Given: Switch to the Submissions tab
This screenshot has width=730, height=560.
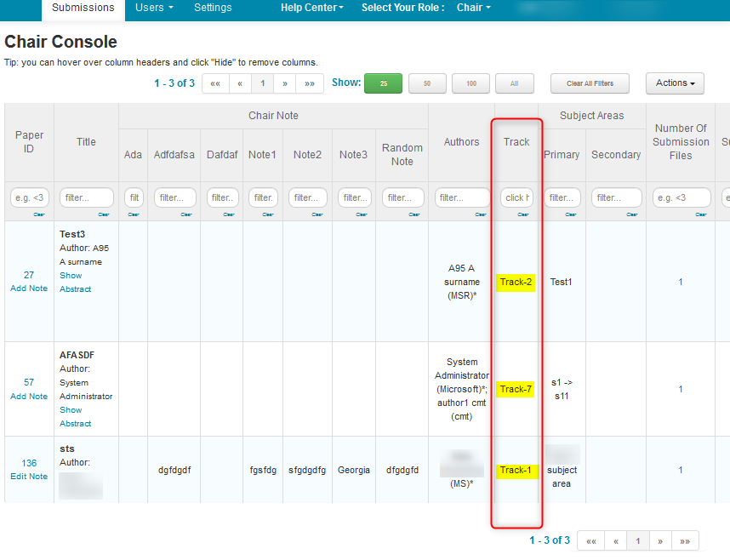Looking at the screenshot, I should pos(83,8).
